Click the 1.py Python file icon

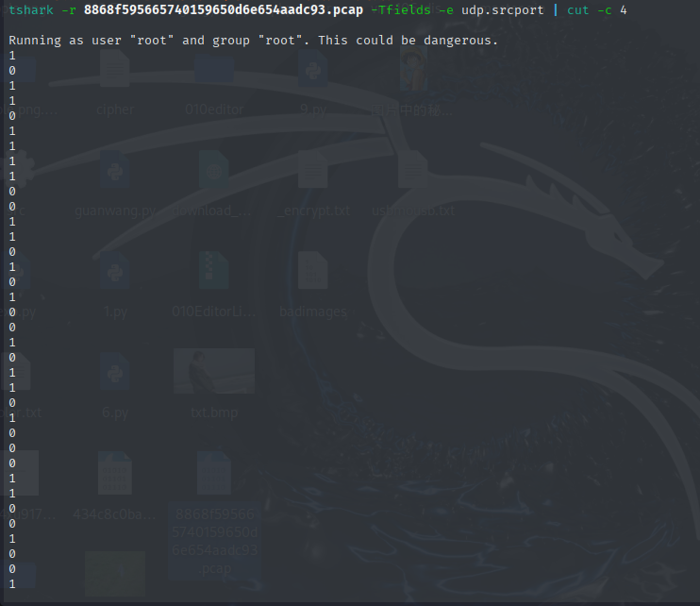click(114, 276)
